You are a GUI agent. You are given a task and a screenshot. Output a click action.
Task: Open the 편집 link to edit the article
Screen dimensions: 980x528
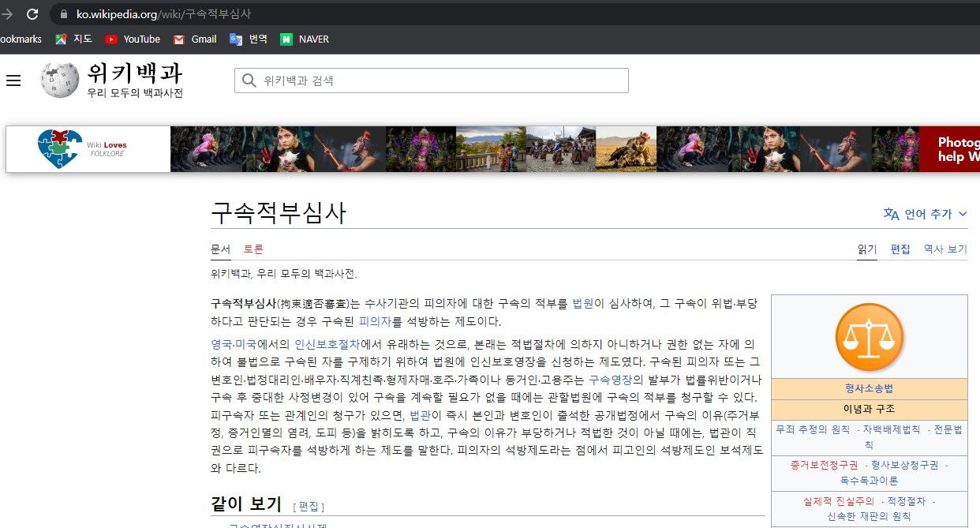point(900,249)
